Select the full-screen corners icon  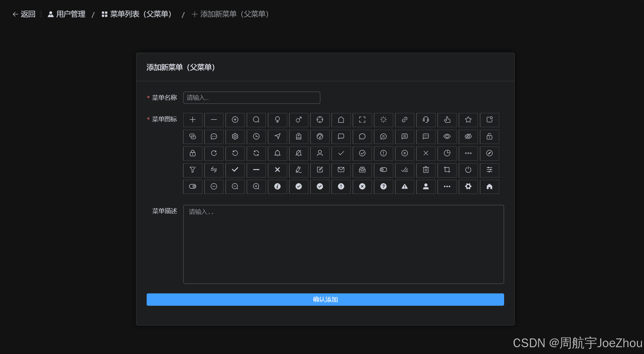(x=362, y=120)
